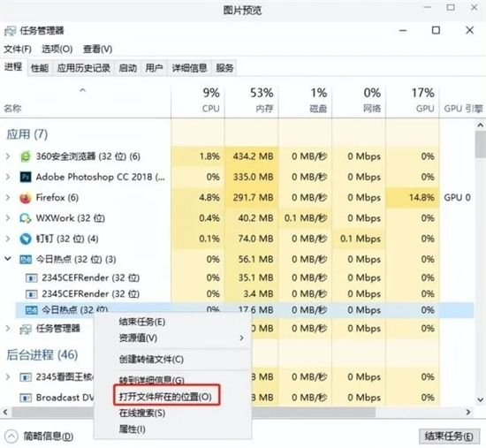
Task: Click the vertical scrollbar thumb
Action: click(x=480, y=144)
